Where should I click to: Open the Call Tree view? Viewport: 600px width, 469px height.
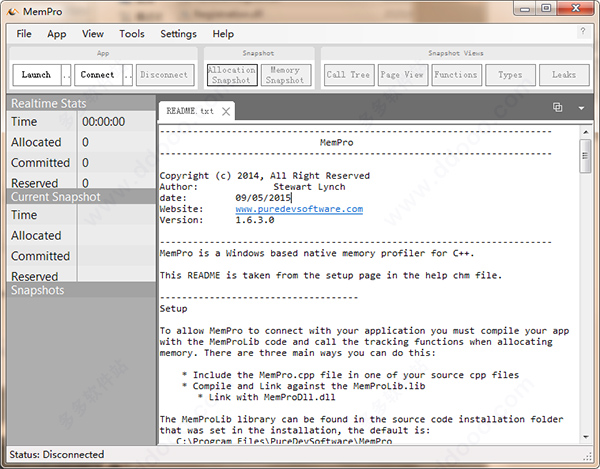tap(349, 75)
